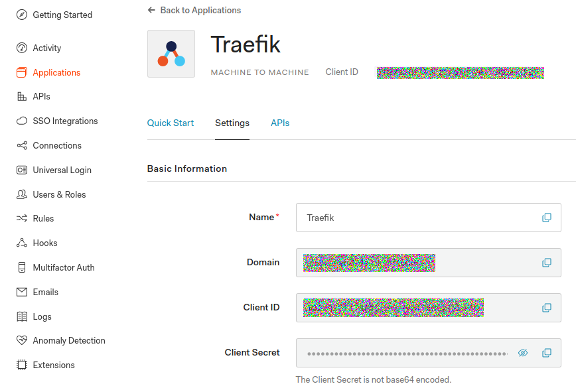Screen dimensions: 576x392
Task: Open Multifactor Auth sidebar label
Action: tap(64, 267)
